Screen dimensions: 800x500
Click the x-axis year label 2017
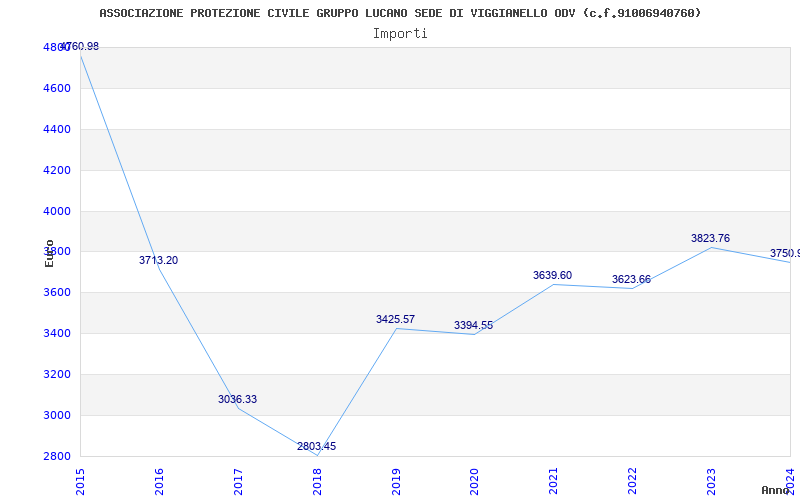[238, 482]
